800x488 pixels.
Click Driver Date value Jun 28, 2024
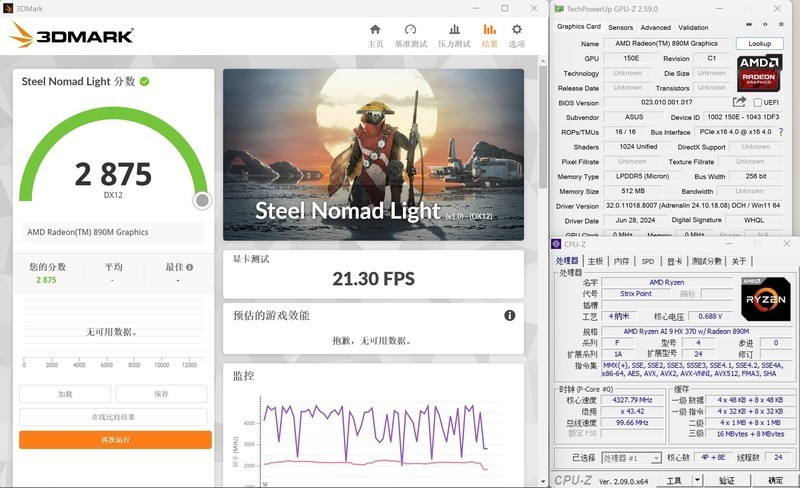point(635,221)
